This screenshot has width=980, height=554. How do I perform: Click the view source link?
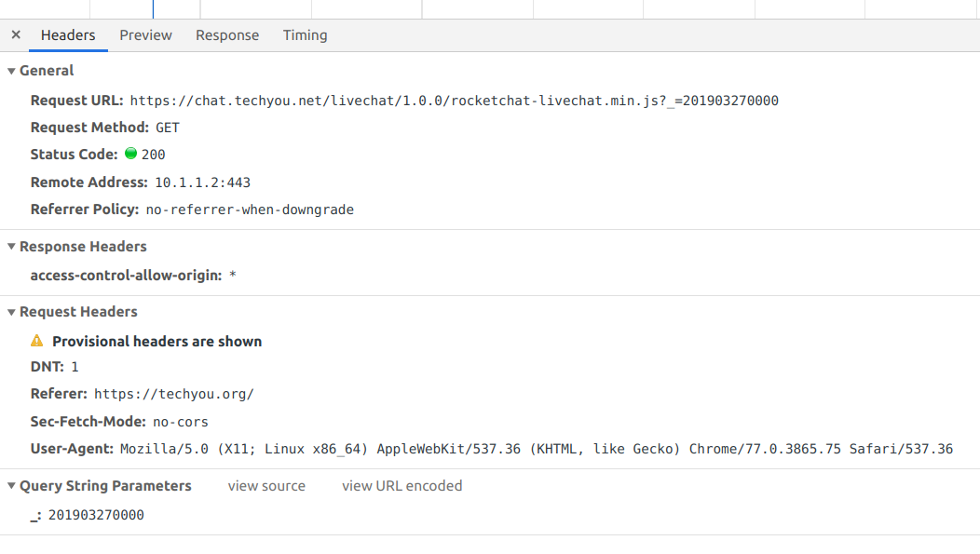[266, 485]
